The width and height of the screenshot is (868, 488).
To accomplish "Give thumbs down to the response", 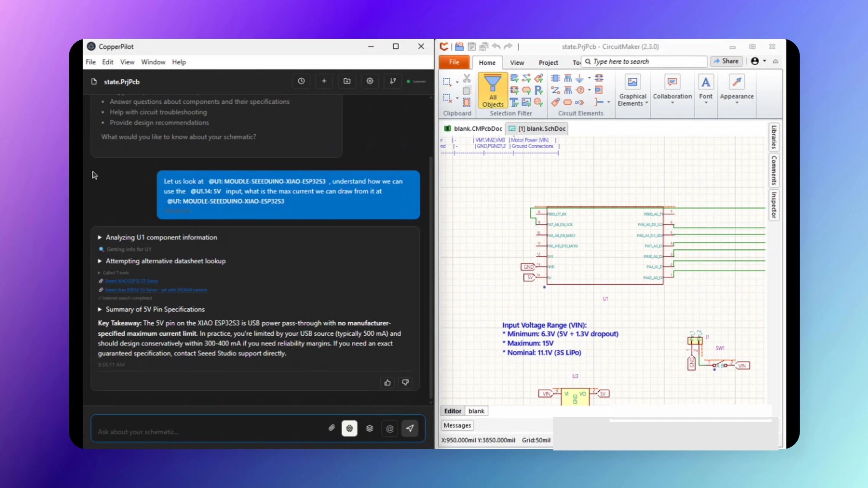I will [405, 383].
